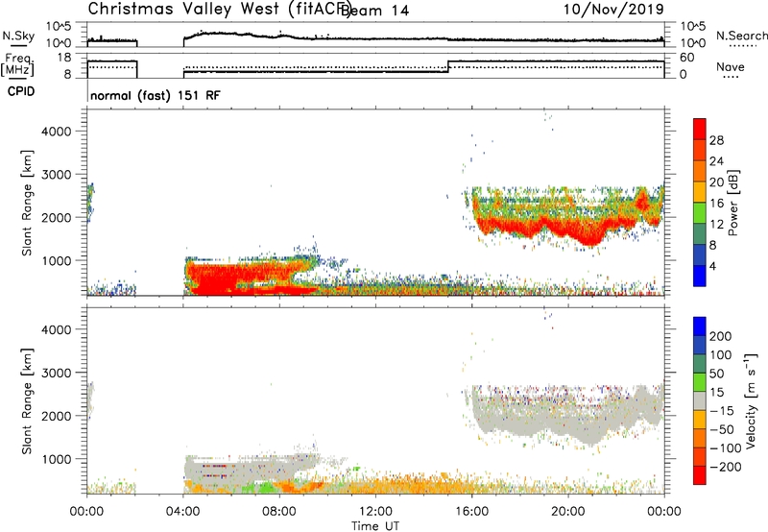Click the blue top segment of the velocity colorbar

(x=700, y=326)
